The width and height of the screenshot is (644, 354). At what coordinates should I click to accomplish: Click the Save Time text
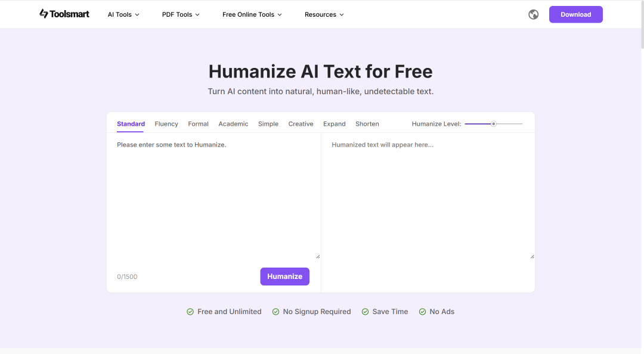pos(390,312)
